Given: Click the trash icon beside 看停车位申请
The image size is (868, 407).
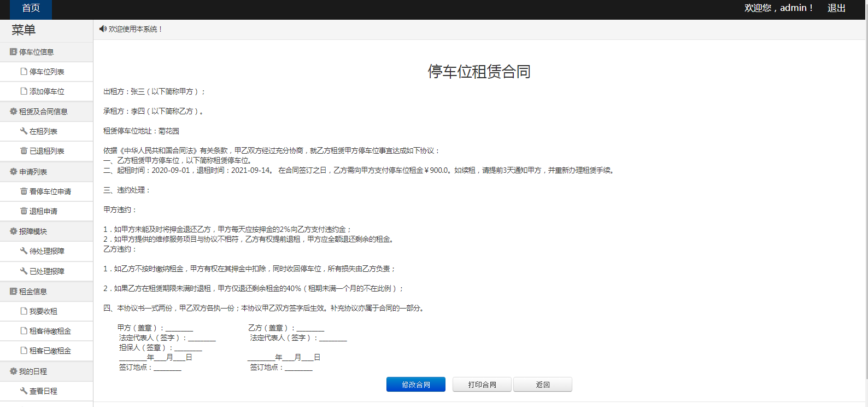Looking at the screenshot, I should coord(24,191).
